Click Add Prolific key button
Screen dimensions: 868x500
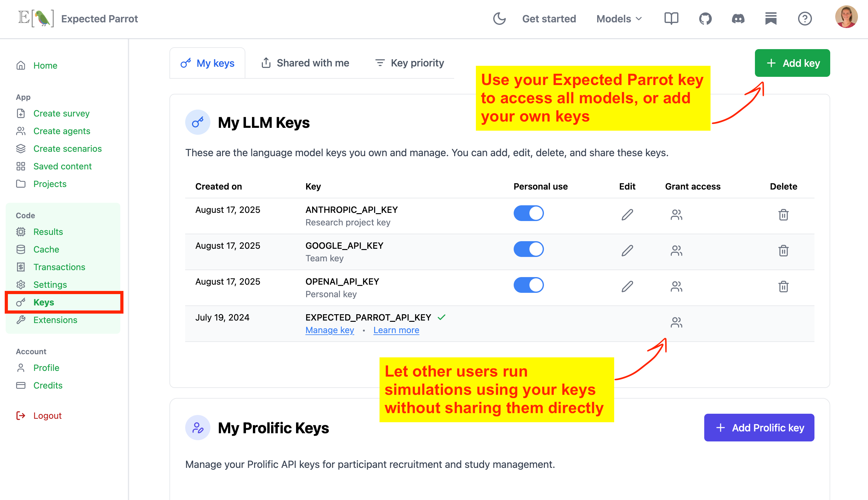[759, 428]
